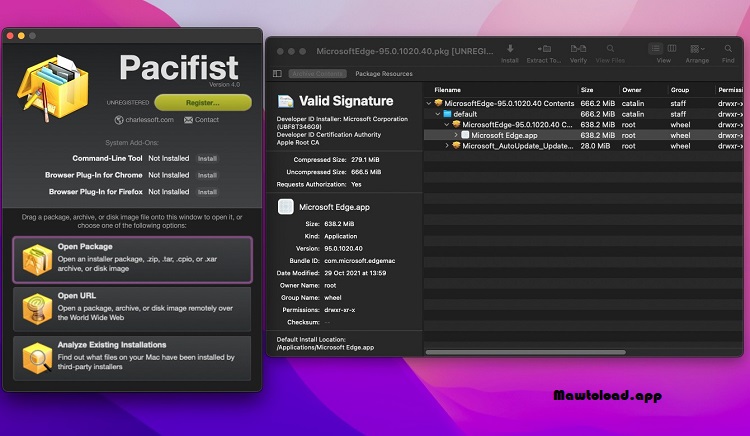The width and height of the screenshot is (750, 436).
Task: Select root package icon of MicrosoftEdge Contents
Action: (x=438, y=103)
